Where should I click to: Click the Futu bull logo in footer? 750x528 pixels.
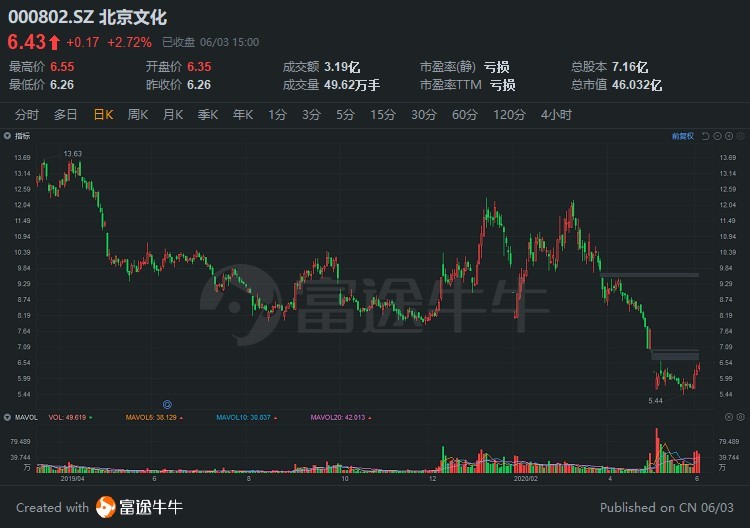105,507
